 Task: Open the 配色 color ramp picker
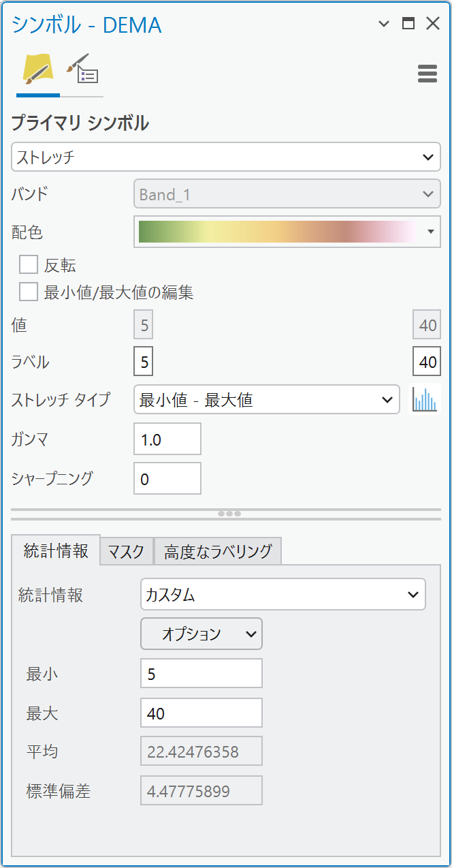[x=287, y=232]
